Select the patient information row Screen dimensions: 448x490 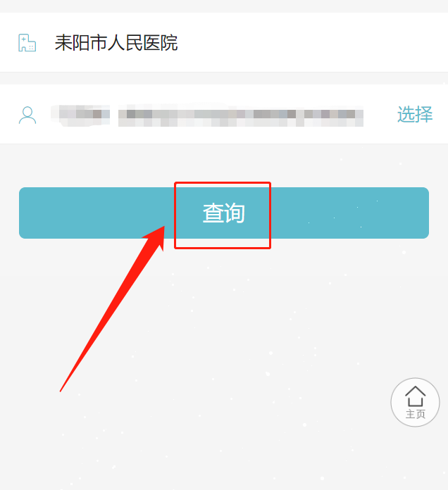coord(224,114)
